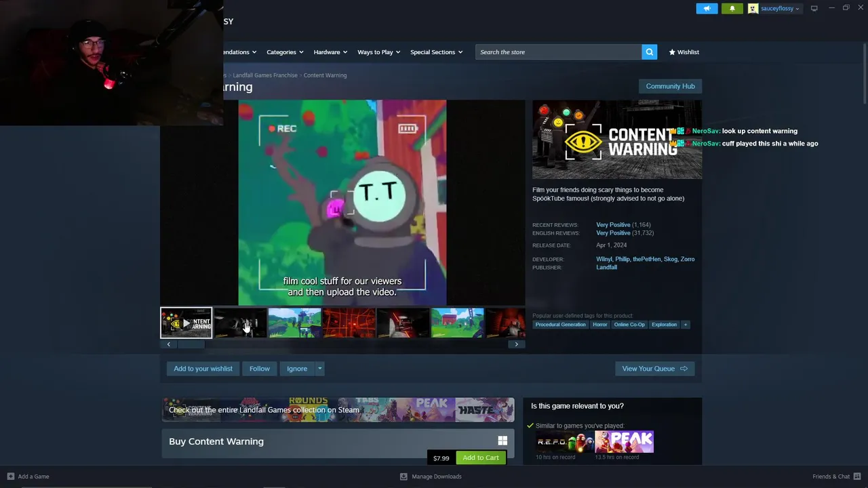The image size is (868, 488).
Task: Expand the Hardware menu
Action: (330, 52)
